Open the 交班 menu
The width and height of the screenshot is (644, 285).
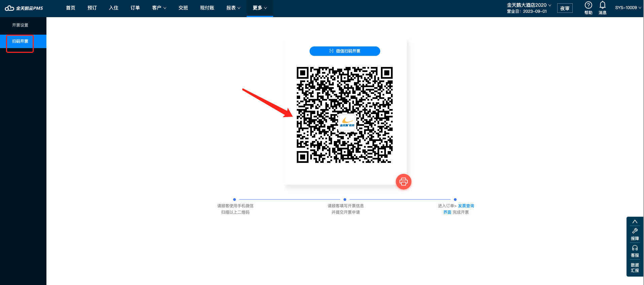(x=183, y=8)
